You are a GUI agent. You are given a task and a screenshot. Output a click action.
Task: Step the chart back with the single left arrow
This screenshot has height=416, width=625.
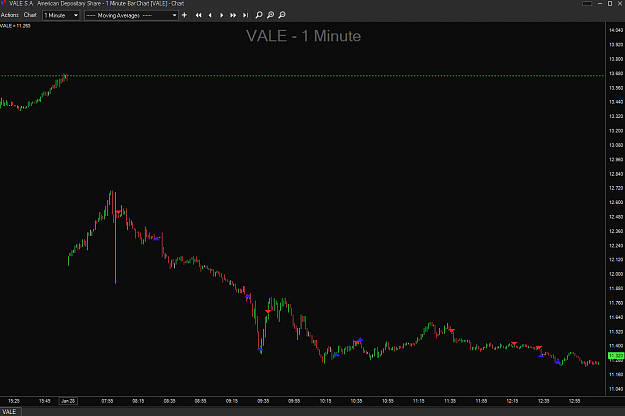210,15
